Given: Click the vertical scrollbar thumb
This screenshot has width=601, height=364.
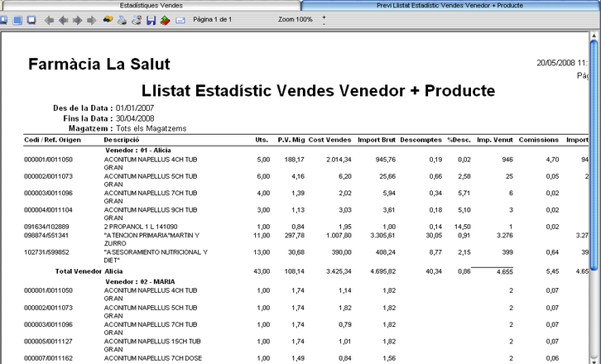Looking at the screenshot, I should coord(594,155).
